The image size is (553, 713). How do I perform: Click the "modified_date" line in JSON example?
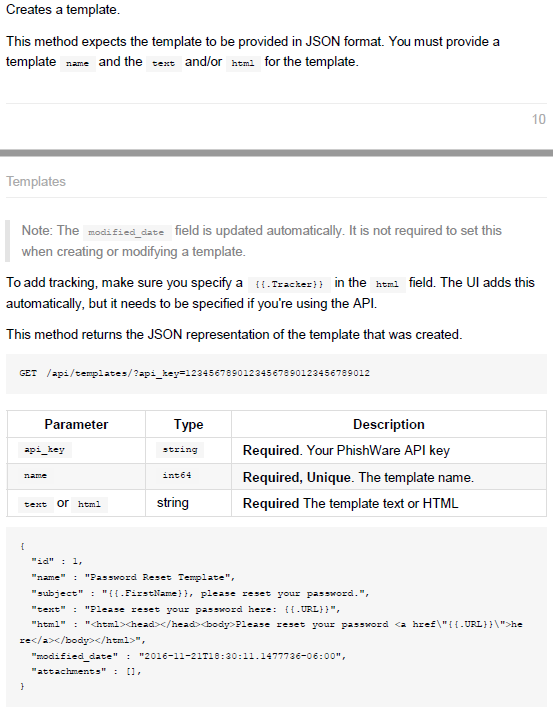tap(188, 656)
